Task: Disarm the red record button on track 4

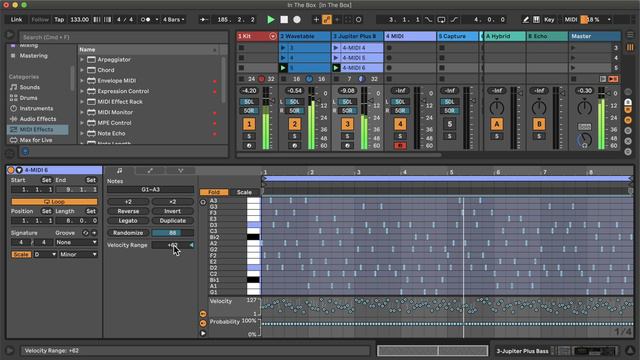Action: [x=400, y=146]
